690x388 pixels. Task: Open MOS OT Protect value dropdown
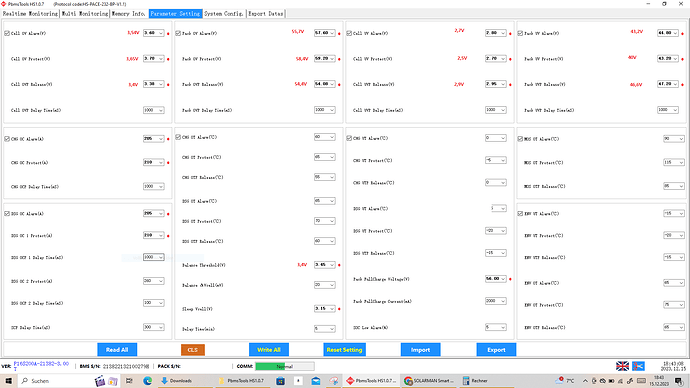674,162
